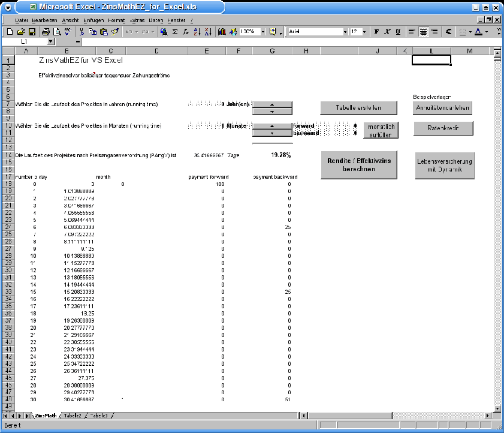Viewport: 504px width, 433px height.
Task: Sort ascending A to Z
Action: point(197,32)
